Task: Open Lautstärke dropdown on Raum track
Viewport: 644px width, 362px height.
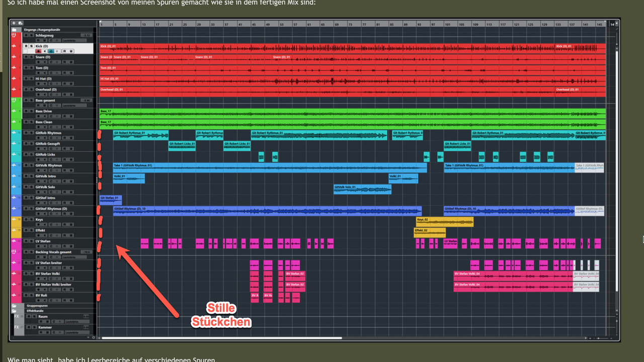Action: click(x=77, y=322)
